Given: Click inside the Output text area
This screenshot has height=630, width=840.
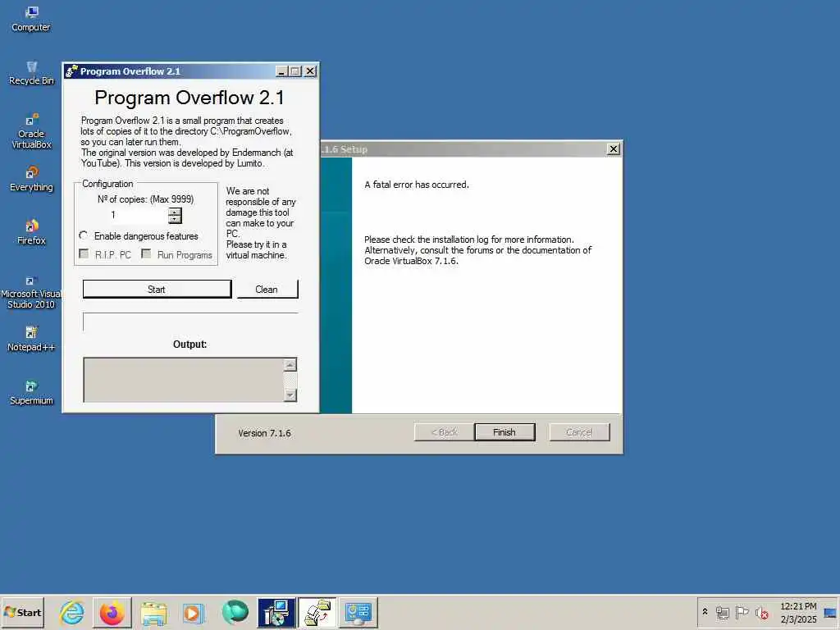Looking at the screenshot, I should [183, 380].
